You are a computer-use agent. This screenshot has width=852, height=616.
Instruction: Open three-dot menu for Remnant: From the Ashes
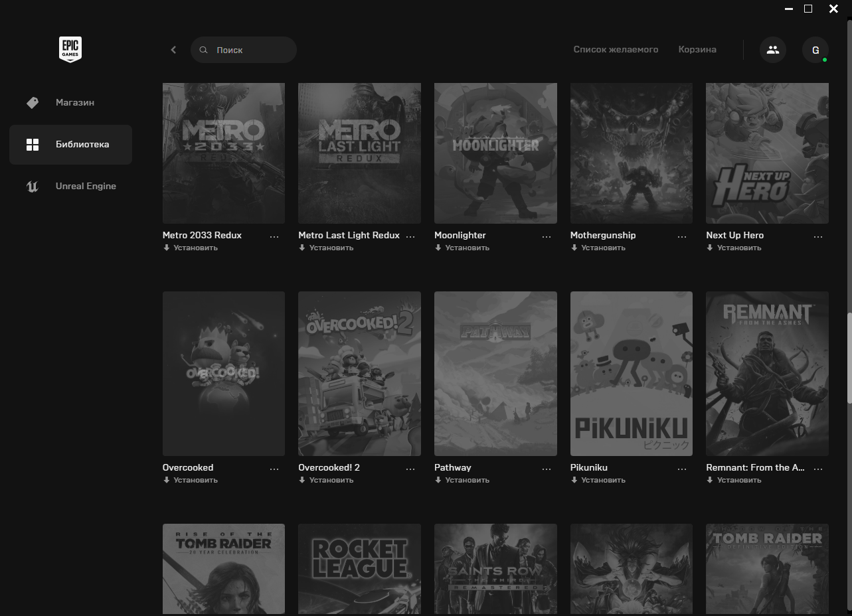(818, 469)
